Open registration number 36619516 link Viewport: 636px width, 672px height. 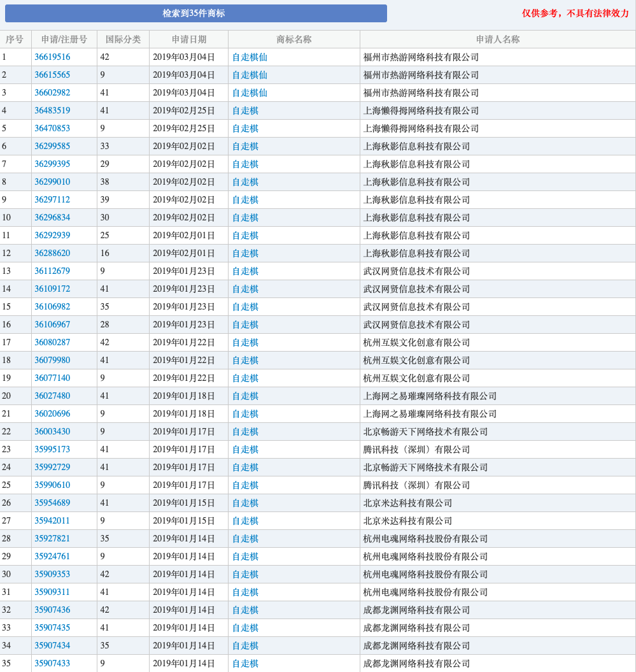tap(52, 57)
